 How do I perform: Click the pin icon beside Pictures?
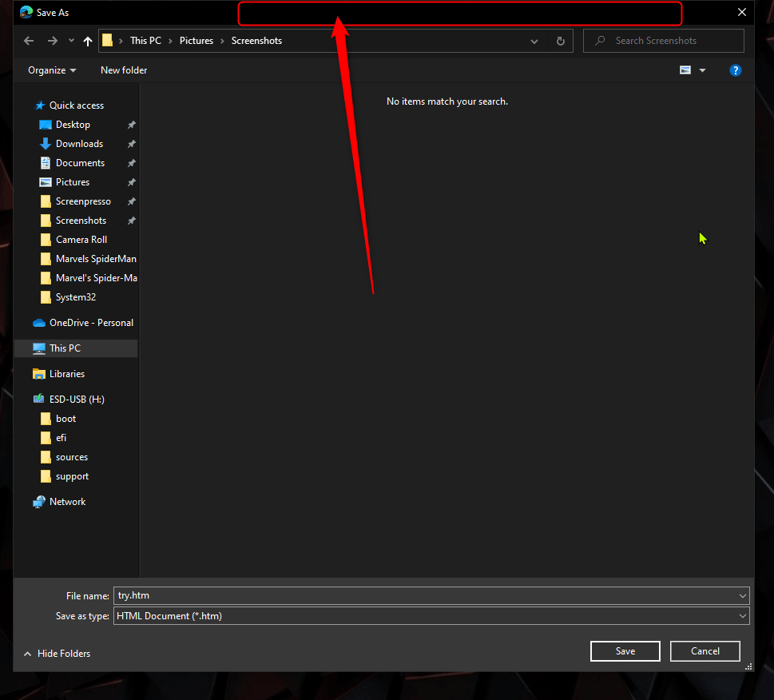coord(131,183)
